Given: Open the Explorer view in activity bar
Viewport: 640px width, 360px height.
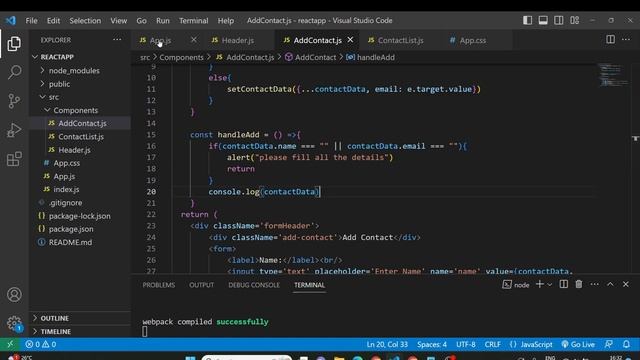Looking at the screenshot, I should pos(14,44).
